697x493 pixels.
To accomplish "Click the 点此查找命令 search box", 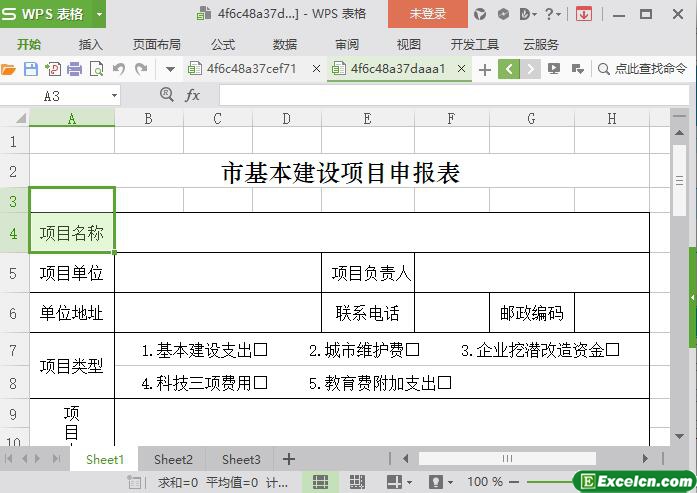I will tap(643, 69).
